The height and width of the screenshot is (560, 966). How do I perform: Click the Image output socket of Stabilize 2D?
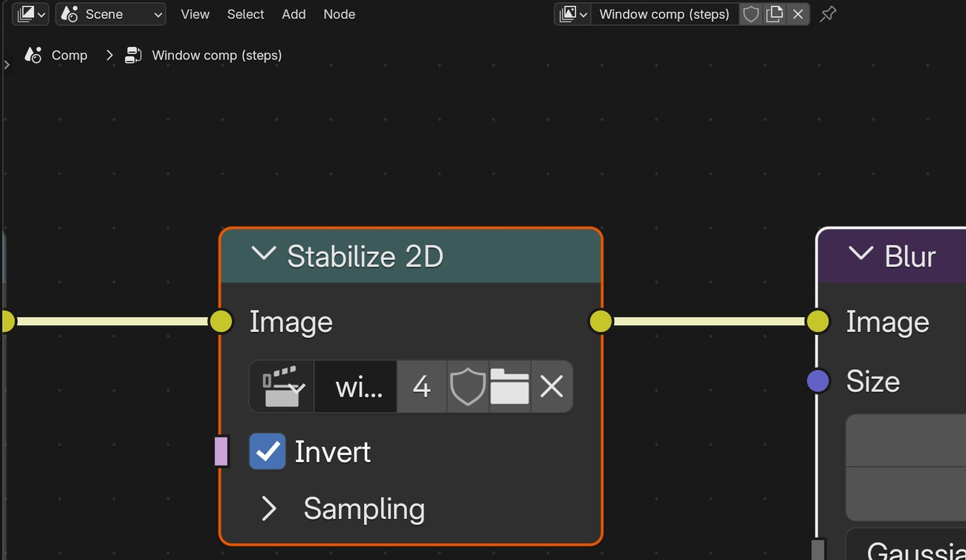600,322
